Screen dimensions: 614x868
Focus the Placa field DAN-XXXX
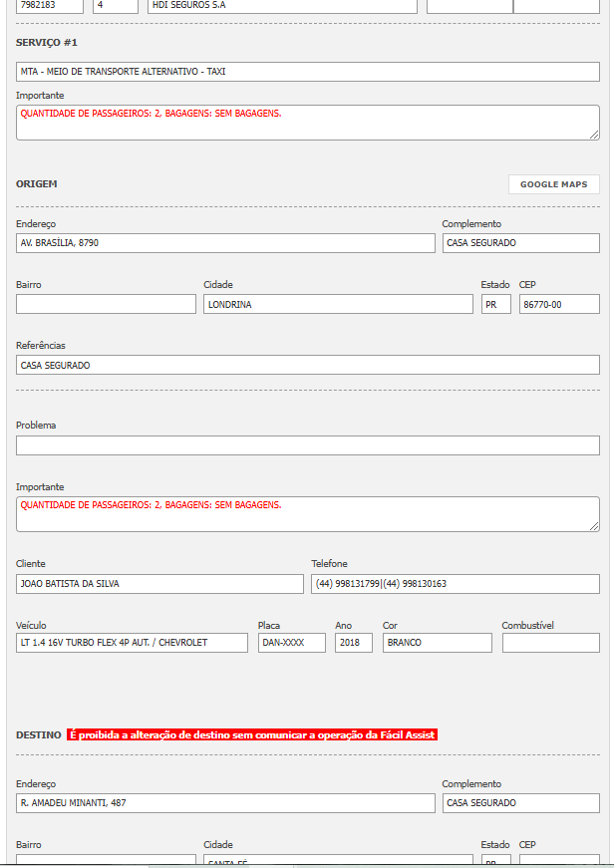point(291,643)
